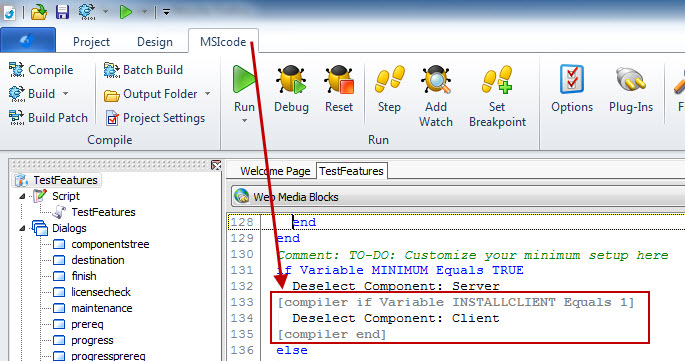The image size is (685, 361).
Task: Select 'Deselect Component: Client' line
Action: click(x=396, y=318)
